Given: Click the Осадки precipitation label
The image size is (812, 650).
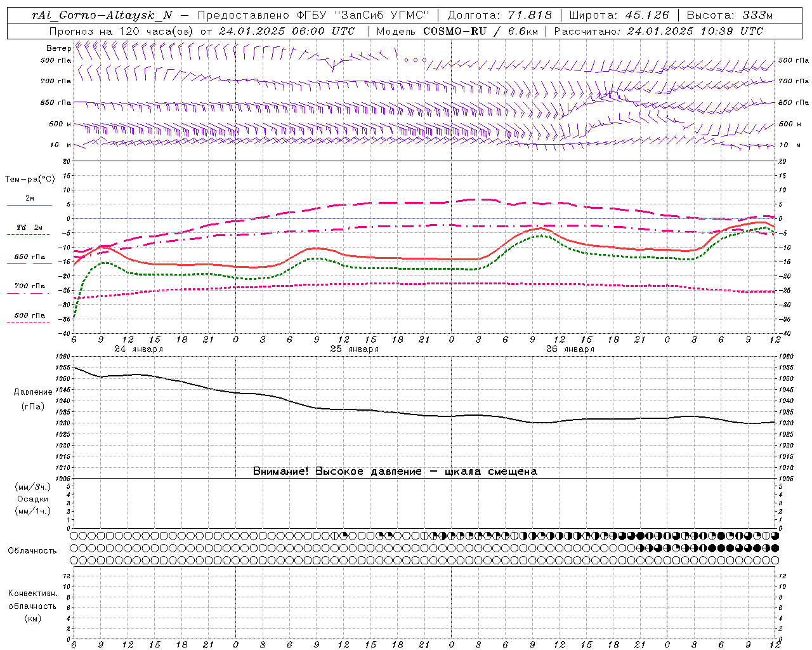Looking at the screenshot, I should coord(33,499).
